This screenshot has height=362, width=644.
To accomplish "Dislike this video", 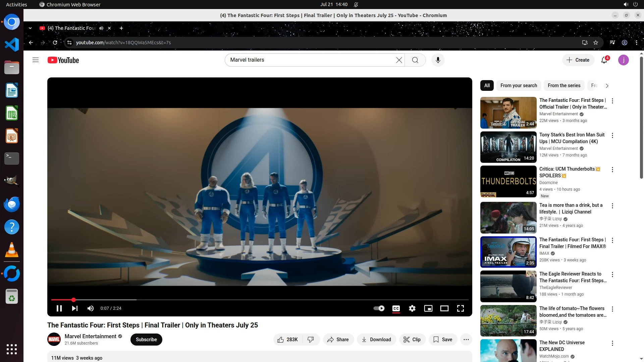I will [x=311, y=340].
